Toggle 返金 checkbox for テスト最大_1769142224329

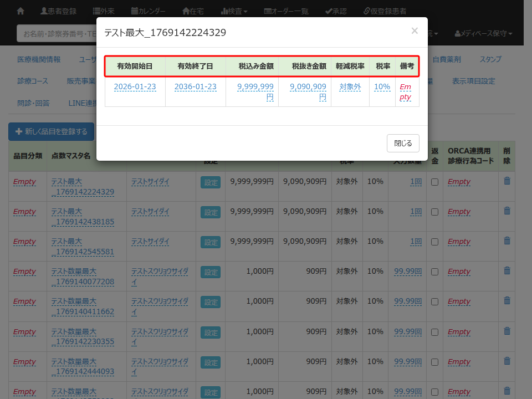(x=435, y=182)
